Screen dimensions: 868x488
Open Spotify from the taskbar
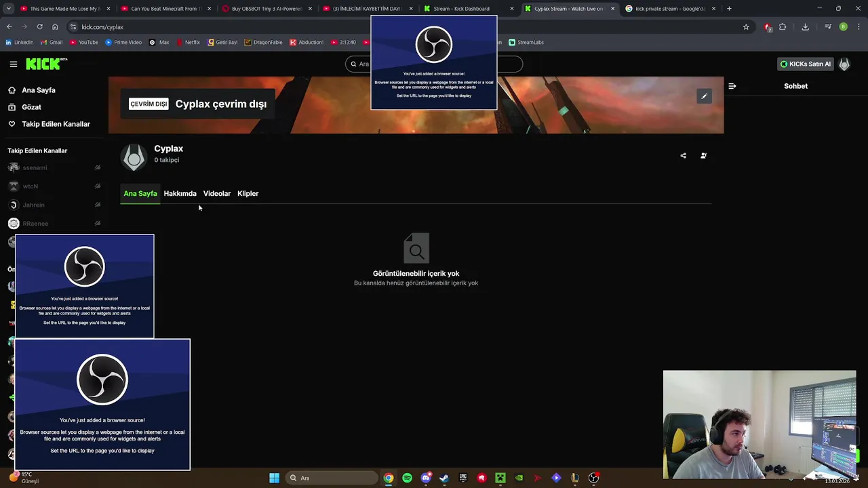(x=407, y=478)
